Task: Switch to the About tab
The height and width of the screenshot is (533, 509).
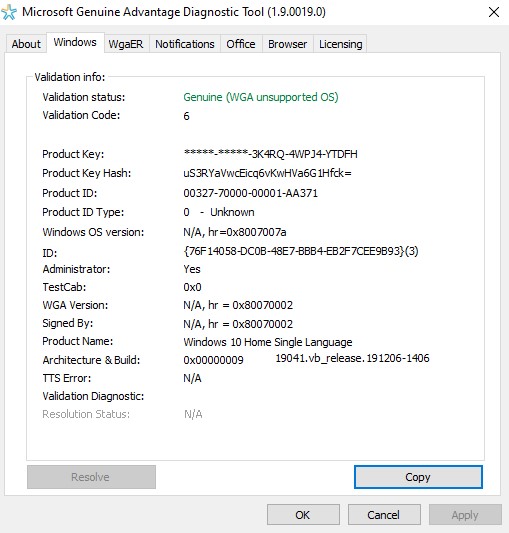Action: click(x=26, y=44)
